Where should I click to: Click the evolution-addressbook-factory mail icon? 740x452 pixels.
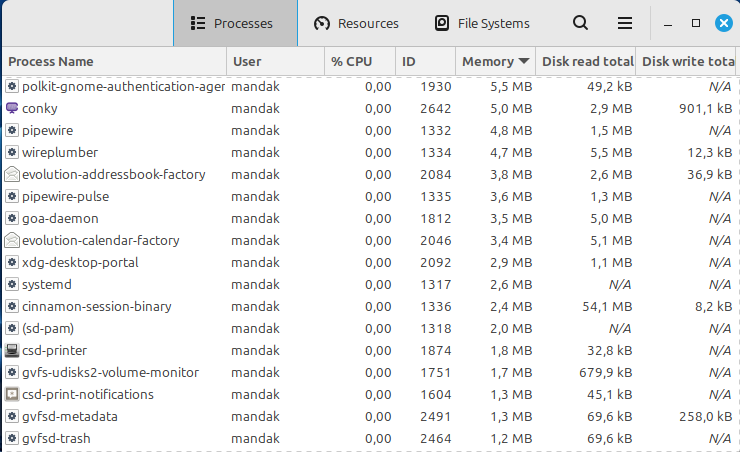(x=12, y=174)
